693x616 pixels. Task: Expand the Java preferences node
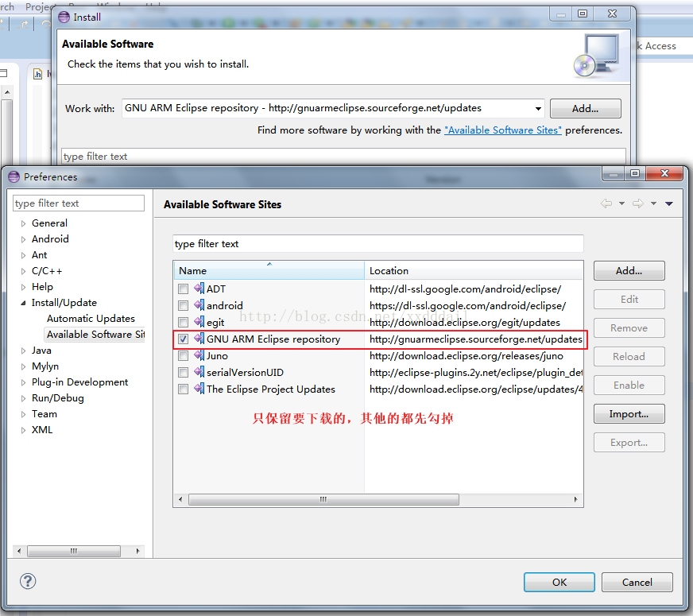coord(23,351)
